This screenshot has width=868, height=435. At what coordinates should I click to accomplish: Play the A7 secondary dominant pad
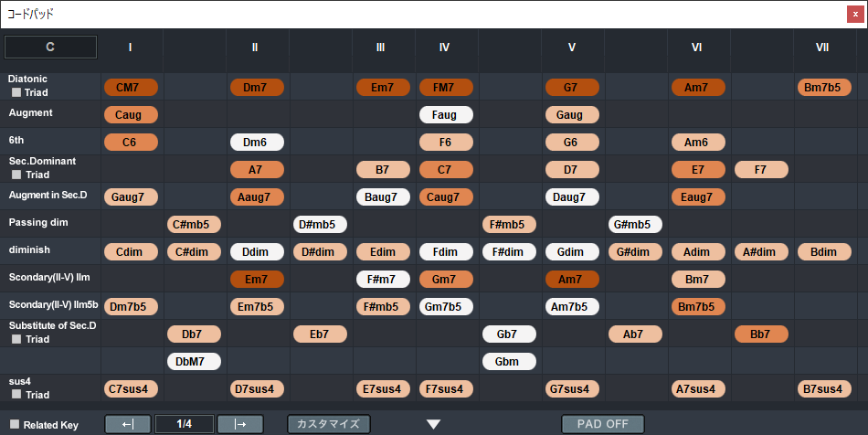tap(257, 170)
